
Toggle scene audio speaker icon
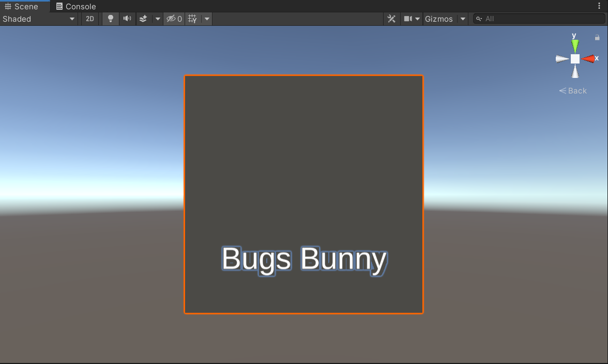pyautogui.click(x=127, y=19)
